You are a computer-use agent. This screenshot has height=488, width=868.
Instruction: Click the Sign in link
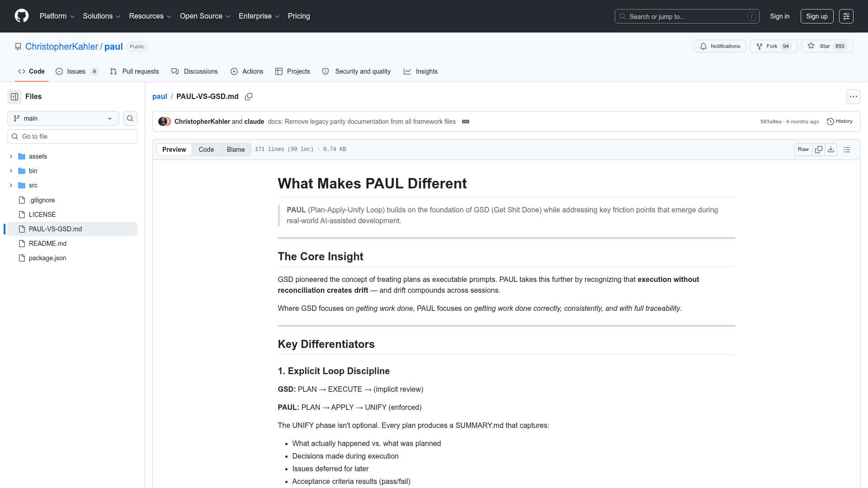pyautogui.click(x=780, y=16)
